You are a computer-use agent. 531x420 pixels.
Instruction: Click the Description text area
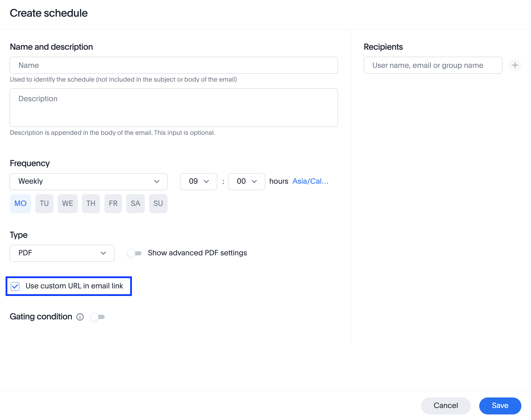click(174, 108)
